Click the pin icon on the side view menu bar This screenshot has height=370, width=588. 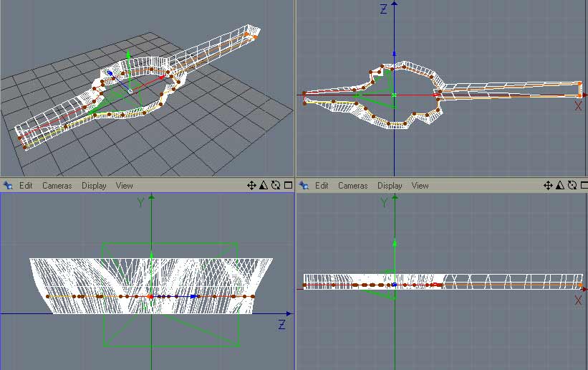(8, 185)
